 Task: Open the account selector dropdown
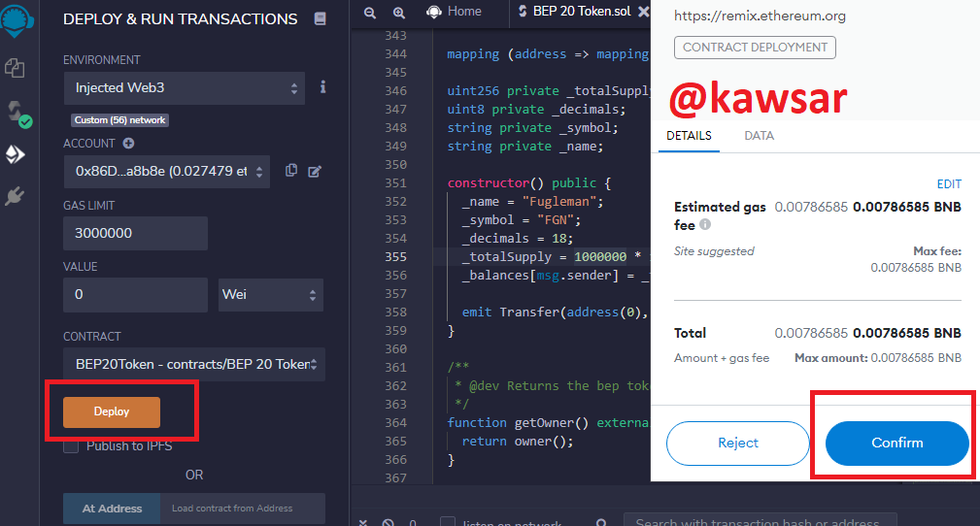click(x=167, y=172)
